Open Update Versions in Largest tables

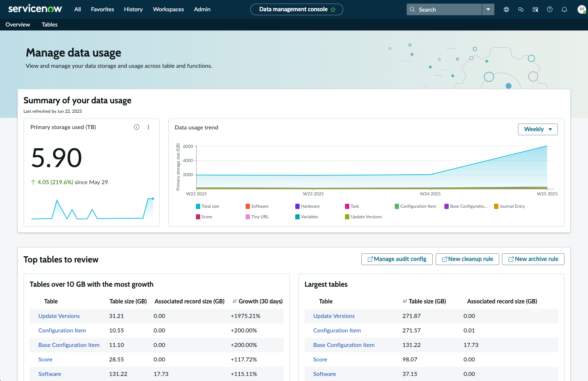334,316
